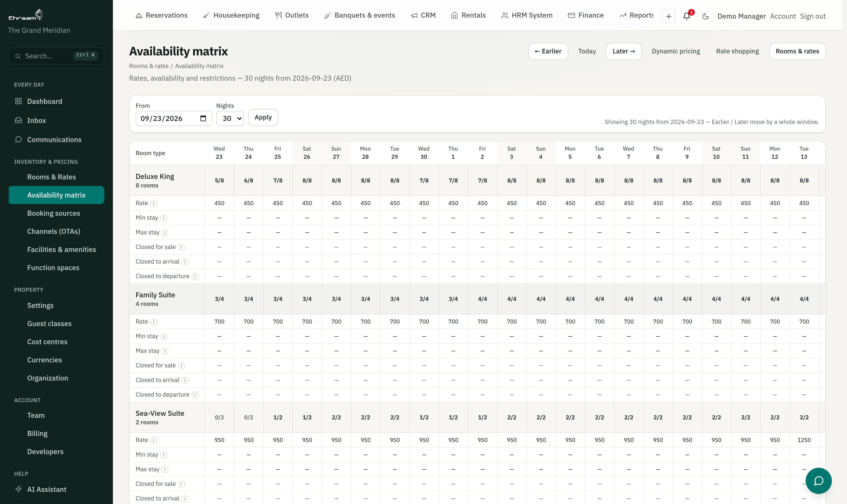
Task: Click info icon beside Deluxe King Min stay
Action: pyautogui.click(x=164, y=218)
